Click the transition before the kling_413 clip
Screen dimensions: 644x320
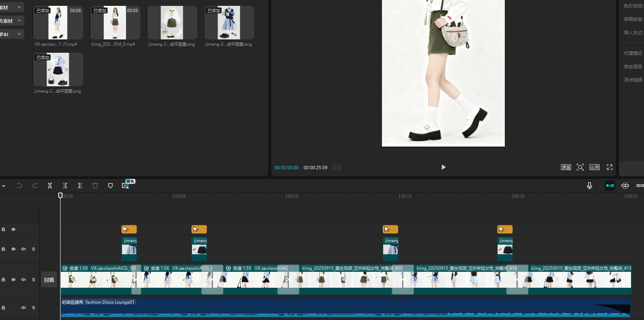[x=517, y=279]
